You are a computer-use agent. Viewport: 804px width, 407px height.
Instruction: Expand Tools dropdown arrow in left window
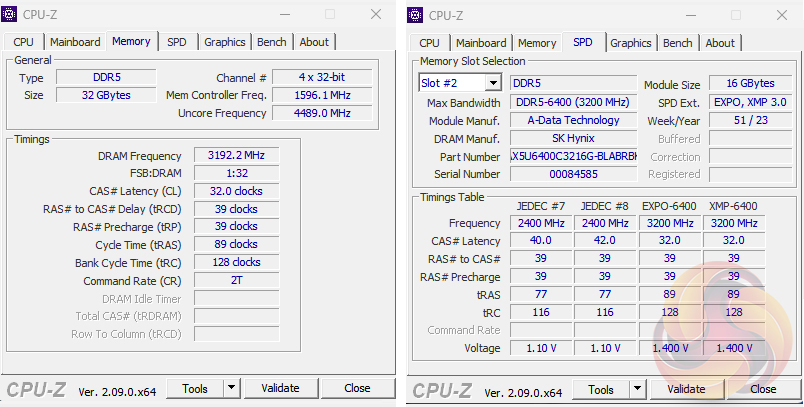[x=231, y=389]
